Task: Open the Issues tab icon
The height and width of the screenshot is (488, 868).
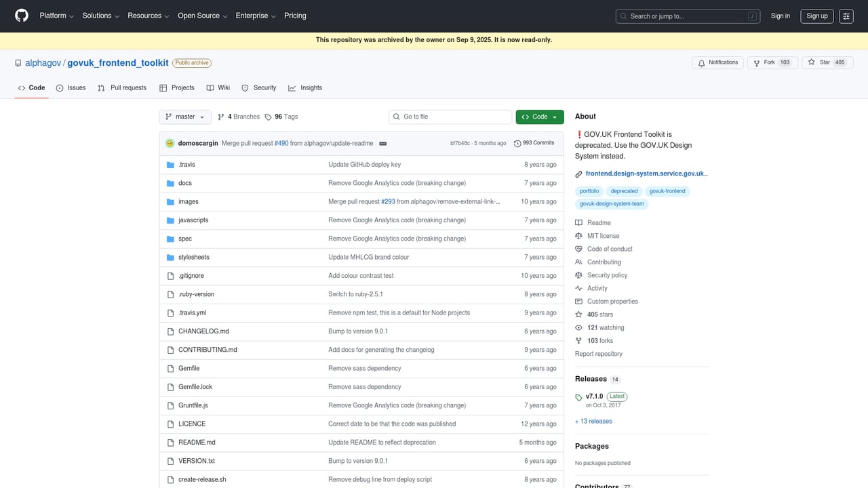Action: tap(60, 87)
